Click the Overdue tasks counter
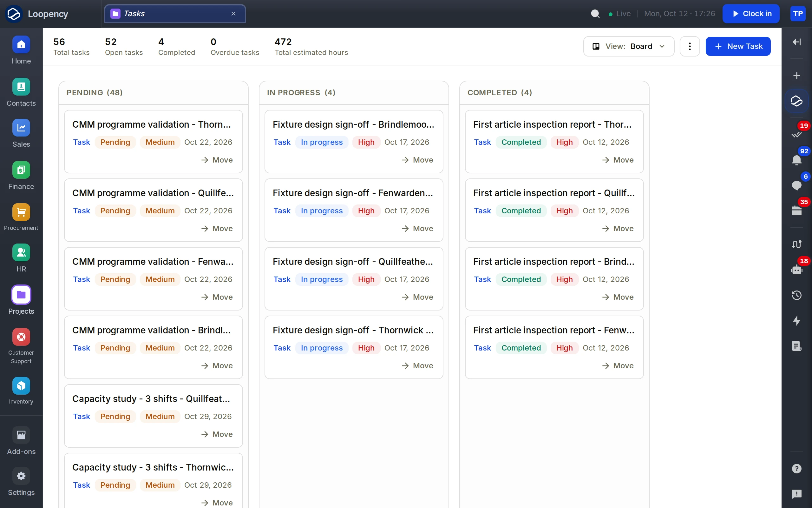812x508 pixels. [234, 46]
